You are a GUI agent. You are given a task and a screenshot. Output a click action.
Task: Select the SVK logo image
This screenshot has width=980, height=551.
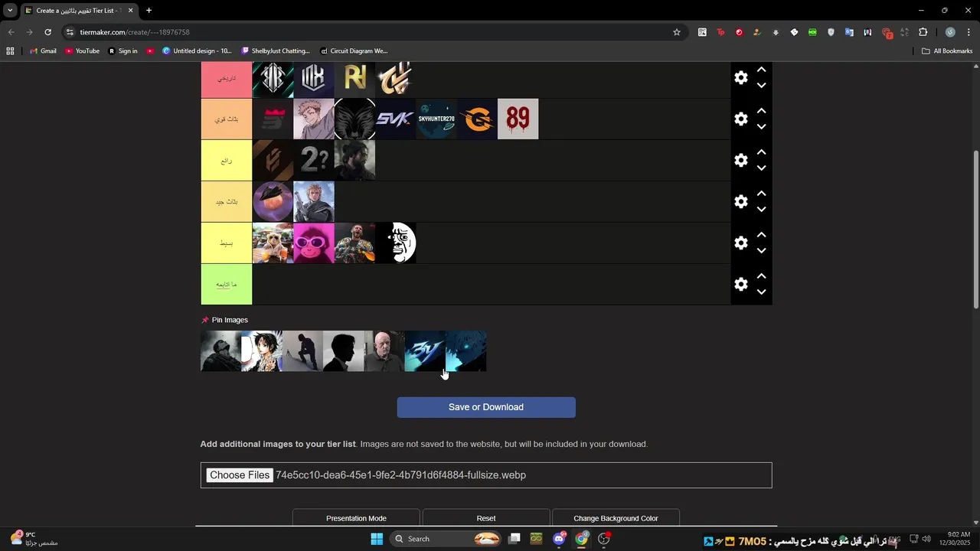point(395,119)
